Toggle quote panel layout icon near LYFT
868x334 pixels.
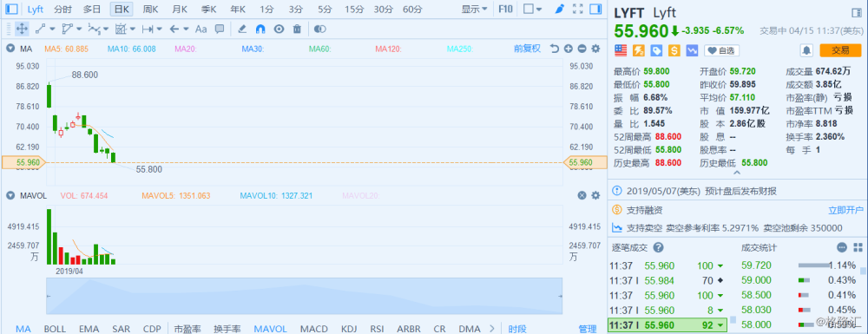click(856, 13)
